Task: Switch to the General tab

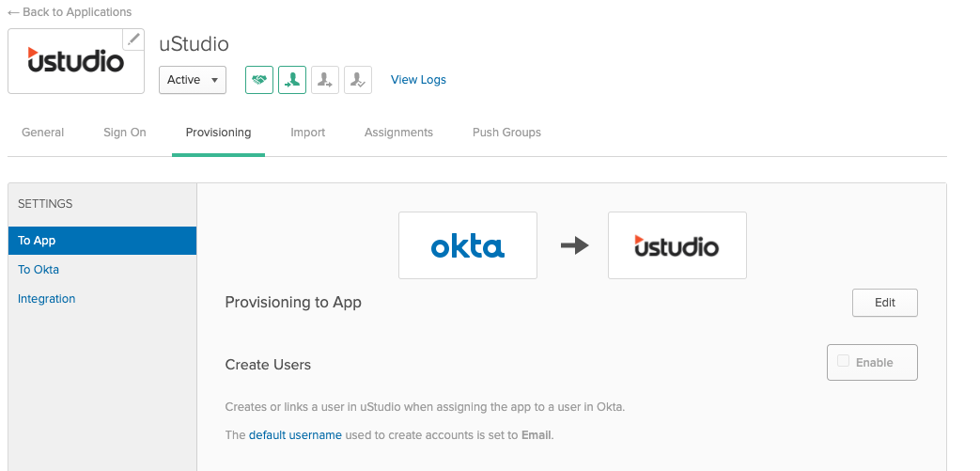Action: [x=42, y=133]
